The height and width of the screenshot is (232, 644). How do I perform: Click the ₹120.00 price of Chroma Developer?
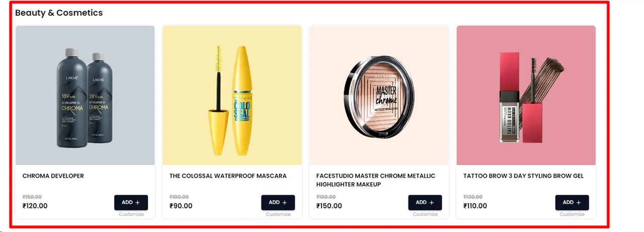pos(35,206)
